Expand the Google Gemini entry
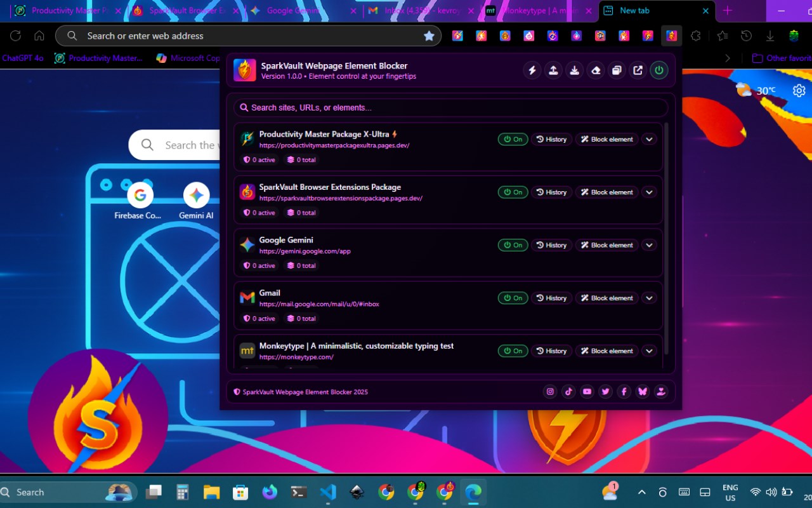Image resolution: width=812 pixels, height=508 pixels. (649, 245)
